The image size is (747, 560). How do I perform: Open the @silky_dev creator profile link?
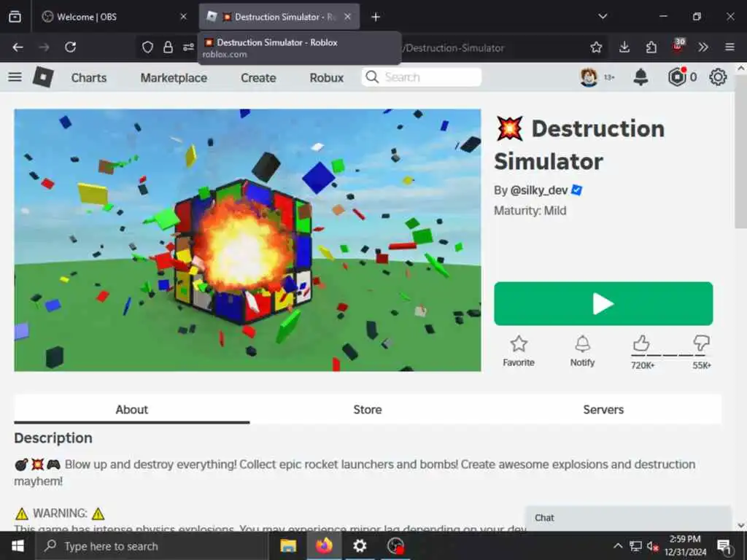click(x=539, y=190)
